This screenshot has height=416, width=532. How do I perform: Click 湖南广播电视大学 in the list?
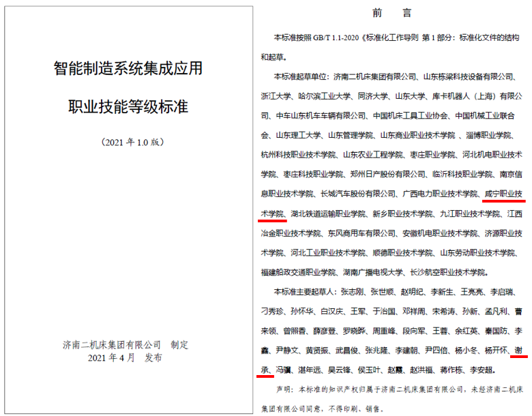[374, 272]
